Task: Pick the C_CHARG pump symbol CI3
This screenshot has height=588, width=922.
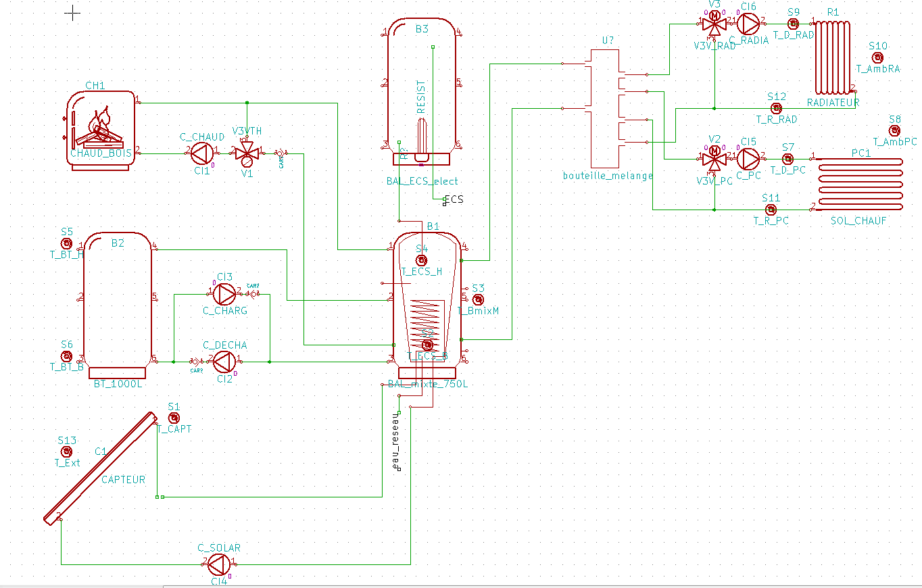Action: pyautogui.click(x=224, y=294)
